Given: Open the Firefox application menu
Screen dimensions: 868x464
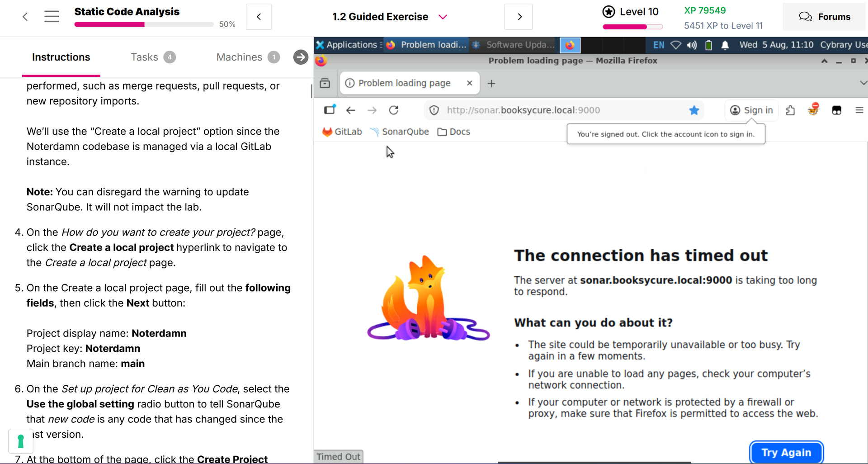Looking at the screenshot, I should click(859, 110).
